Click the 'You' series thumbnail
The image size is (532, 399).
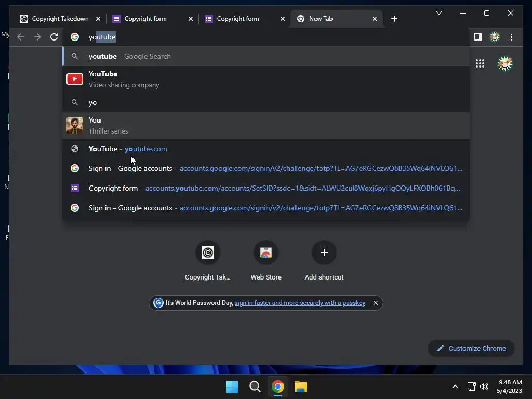pos(75,126)
